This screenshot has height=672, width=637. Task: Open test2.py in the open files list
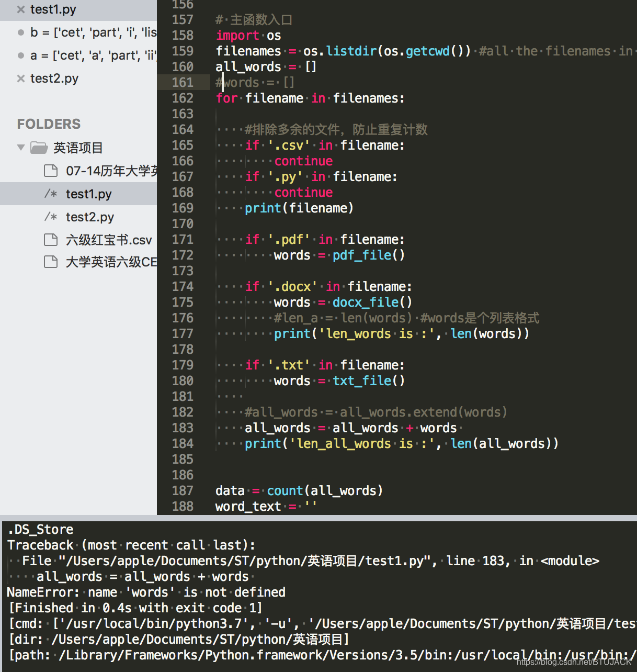point(54,79)
